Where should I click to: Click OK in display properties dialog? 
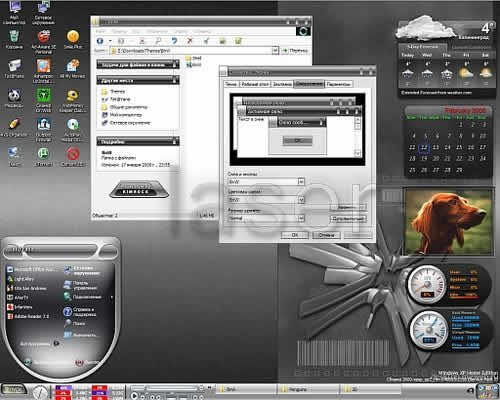coord(294,235)
